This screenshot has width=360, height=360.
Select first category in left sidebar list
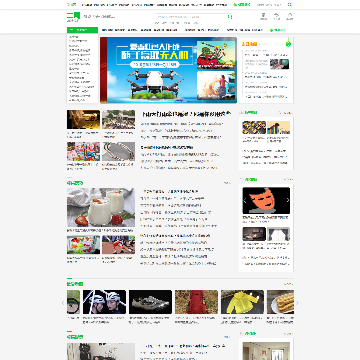pos(74,37)
